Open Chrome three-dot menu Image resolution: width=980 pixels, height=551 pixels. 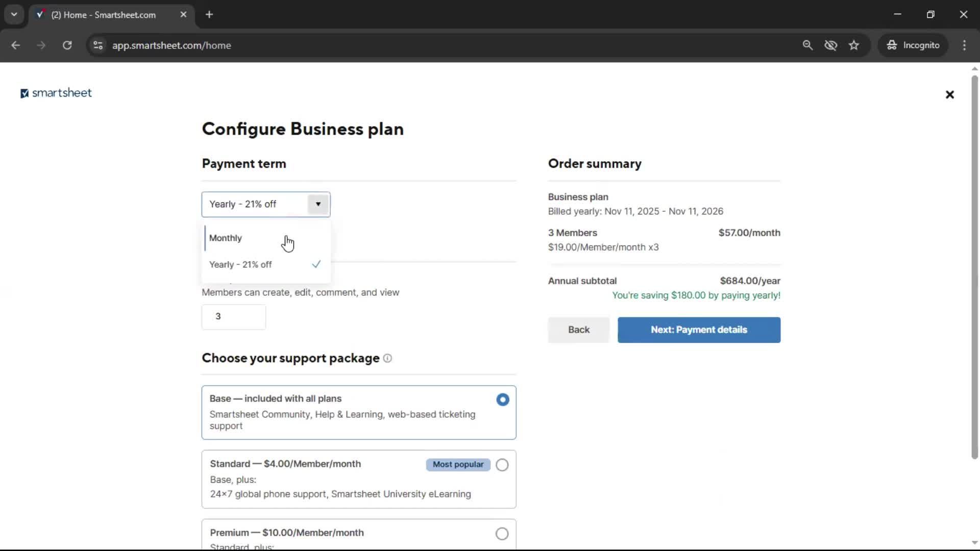click(964, 45)
